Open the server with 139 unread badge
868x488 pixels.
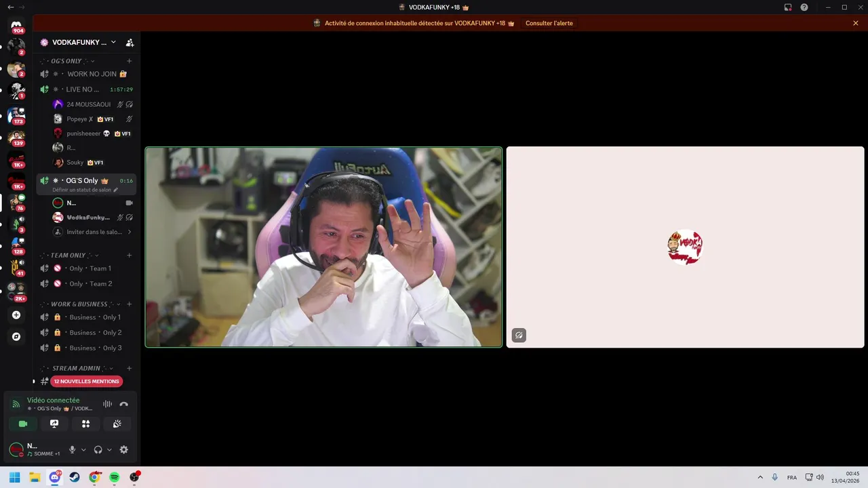coord(16,137)
